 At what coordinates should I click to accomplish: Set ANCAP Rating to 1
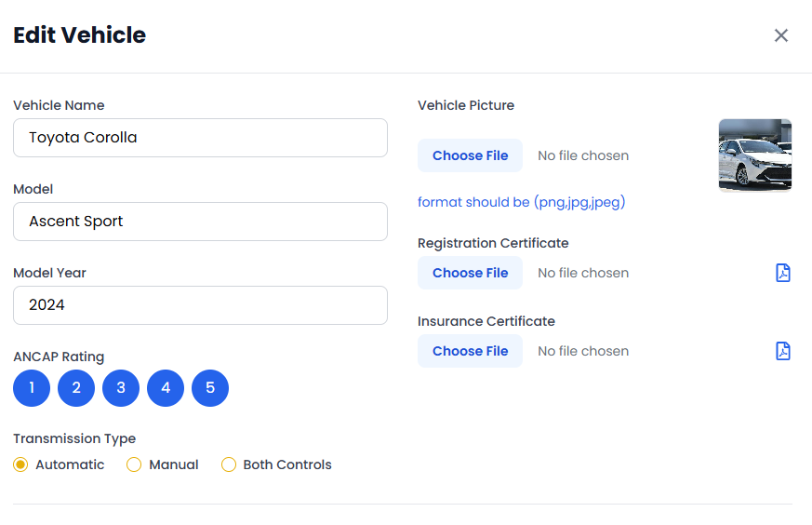pos(32,388)
